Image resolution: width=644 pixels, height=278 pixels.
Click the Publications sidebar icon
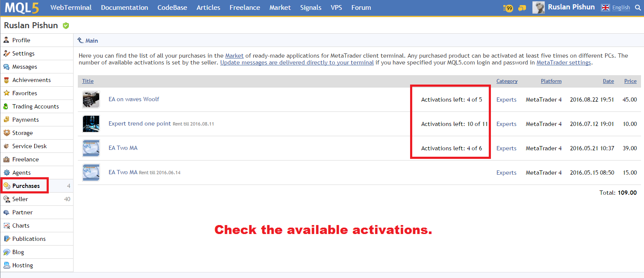pyautogui.click(x=6, y=239)
